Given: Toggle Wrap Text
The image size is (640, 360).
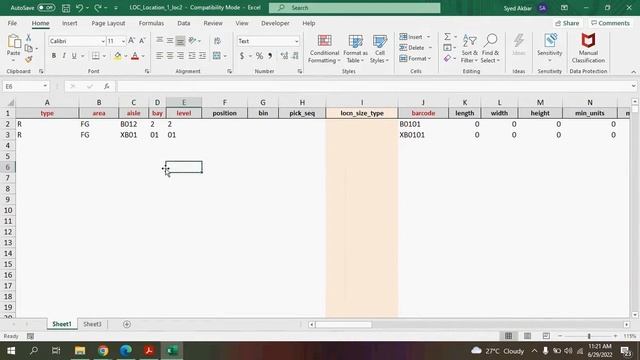Looking at the screenshot, I should point(217,40).
